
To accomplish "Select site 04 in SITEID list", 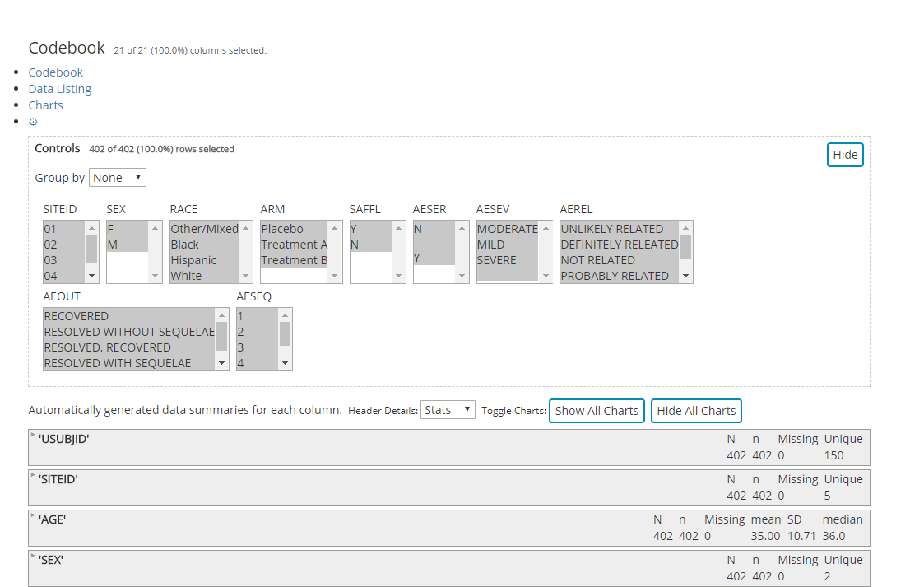I will point(63,275).
